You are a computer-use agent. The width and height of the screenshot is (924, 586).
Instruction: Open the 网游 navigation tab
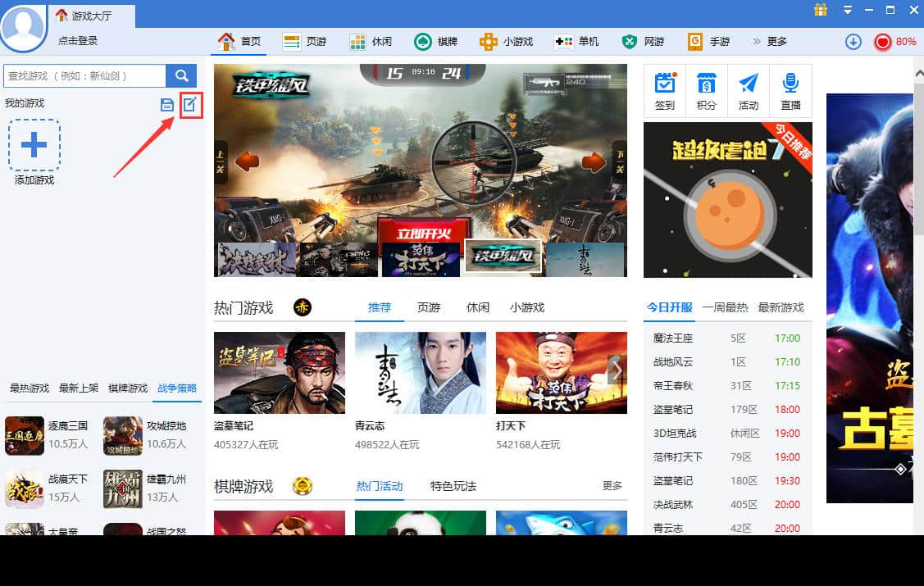643,41
